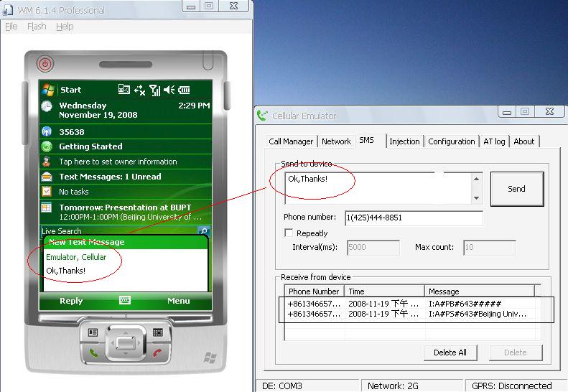The image size is (568, 392).
Task: Enable the Repeatly checkbox
Action: point(289,233)
